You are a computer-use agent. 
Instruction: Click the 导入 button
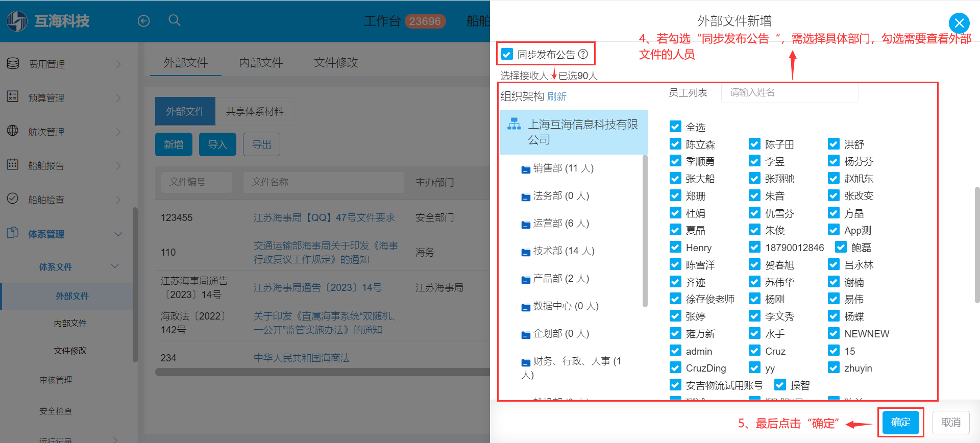(x=217, y=144)
